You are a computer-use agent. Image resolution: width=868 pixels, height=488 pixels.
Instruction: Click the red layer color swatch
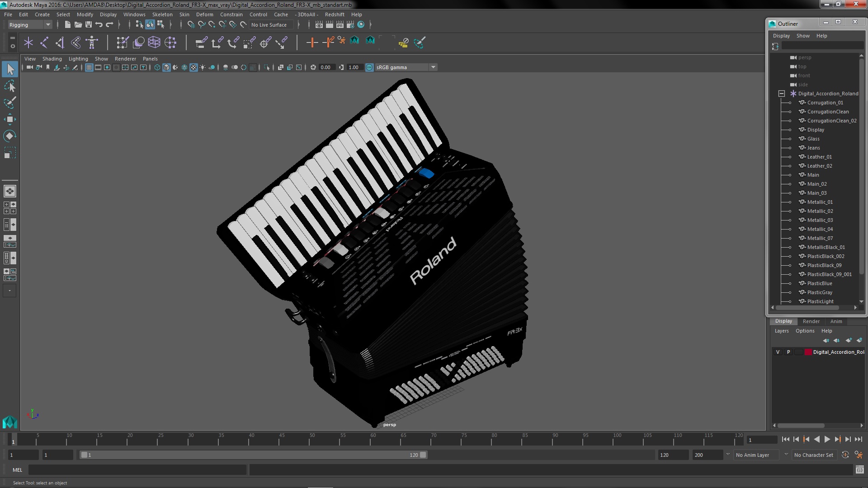[x=808, y=352]
